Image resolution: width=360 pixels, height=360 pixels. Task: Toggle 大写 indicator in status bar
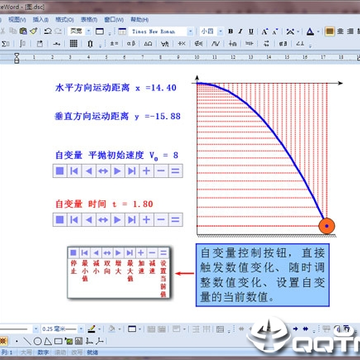(x=26, y=352)
